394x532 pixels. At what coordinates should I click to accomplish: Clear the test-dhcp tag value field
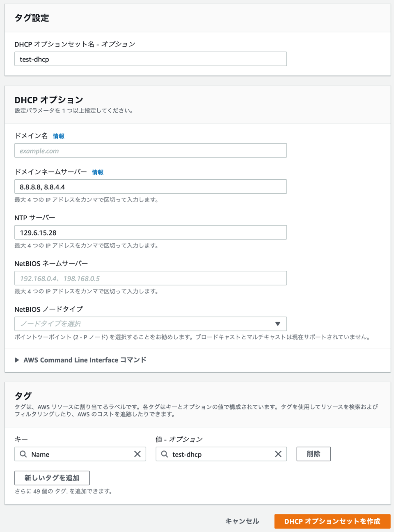pyautogui.click(x=278, y=454)
